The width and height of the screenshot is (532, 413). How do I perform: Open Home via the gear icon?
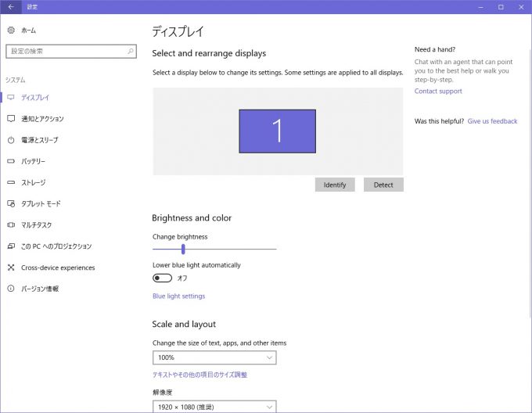pos(11,31)
